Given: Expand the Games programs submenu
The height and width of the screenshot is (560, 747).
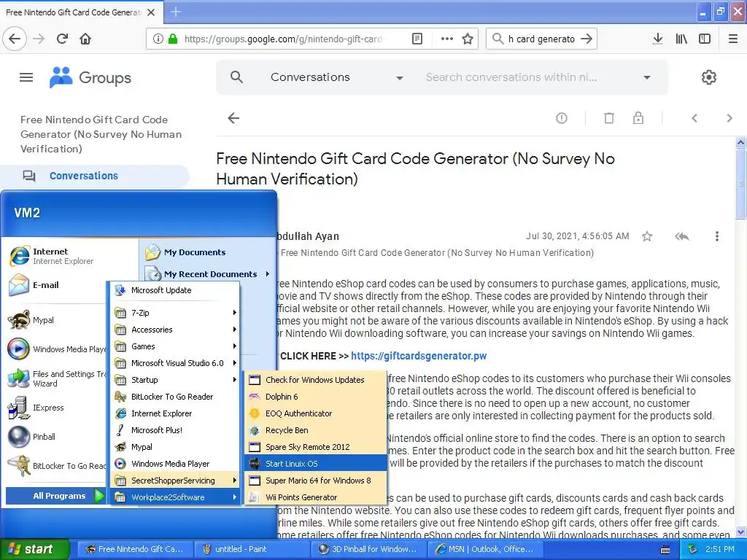Looking at the screenshot, I should [x=175, y=346].
